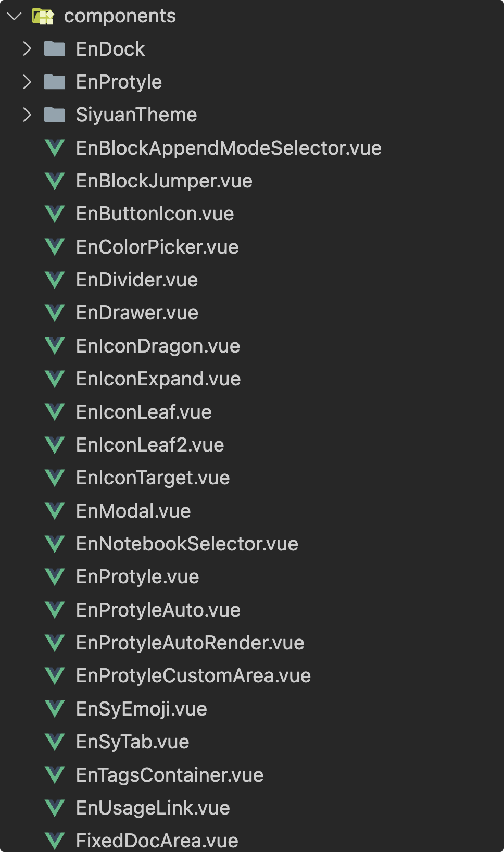Select the EnProtyleAutoRender.vue file
504x852 pixels.
(x=190, y=643)
